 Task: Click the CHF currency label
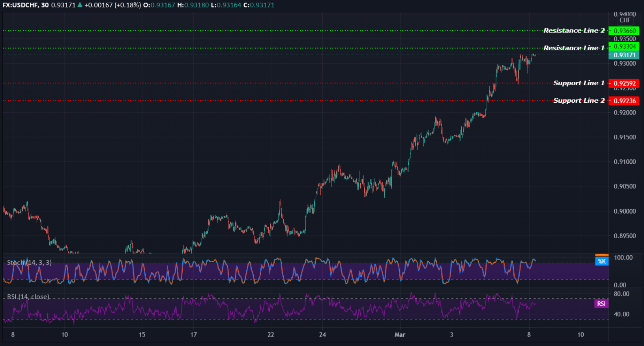tap(625, 20)
